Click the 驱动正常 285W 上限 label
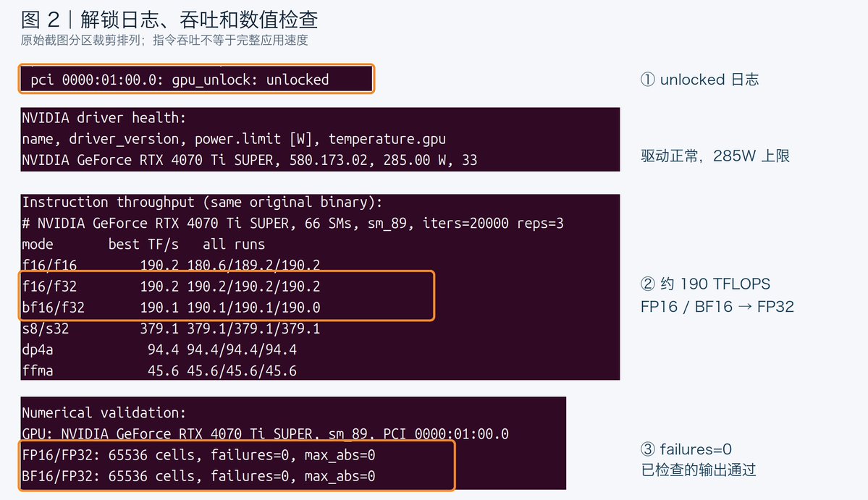The width and height of the screenshot is (868, 500). [715, 156]
